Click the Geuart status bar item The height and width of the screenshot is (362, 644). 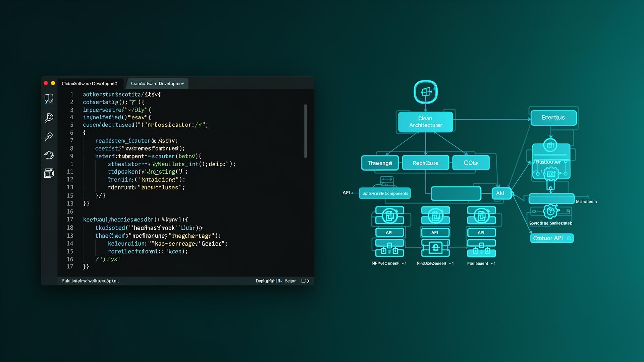pyautogui.click(x=290, y=281)
